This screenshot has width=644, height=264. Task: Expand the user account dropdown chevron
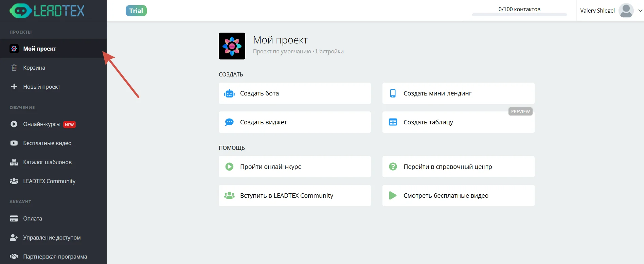[x=640, y=11]
